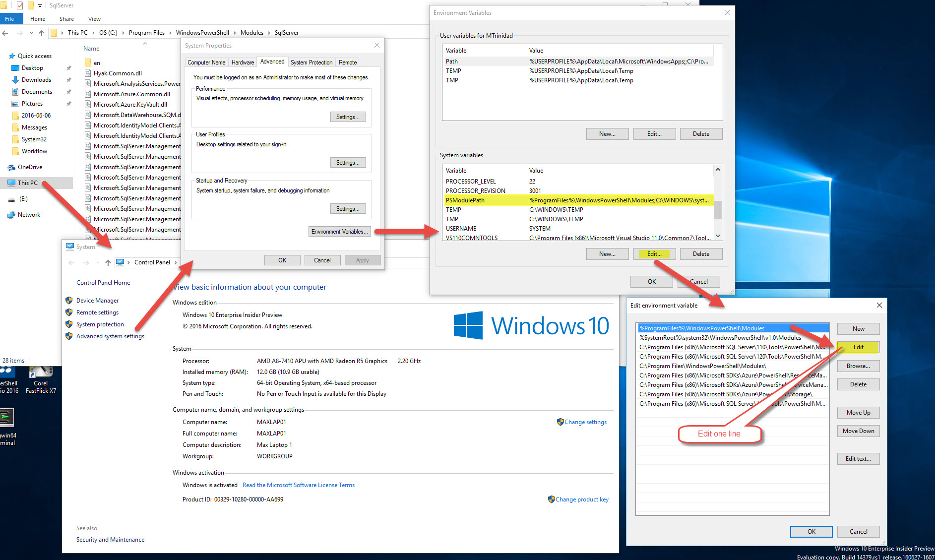Select %ProgramFiles%\WindowsPowerShell\Modules entry
The image size is (935, 560).
[x=733, y=328]
